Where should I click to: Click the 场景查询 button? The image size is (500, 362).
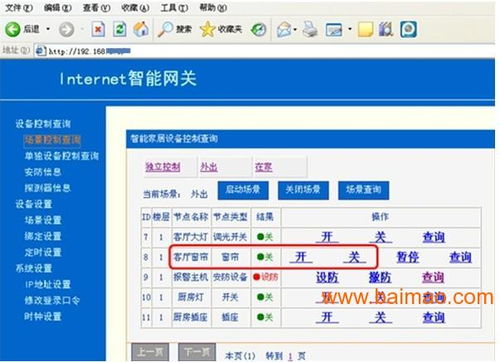363,190
